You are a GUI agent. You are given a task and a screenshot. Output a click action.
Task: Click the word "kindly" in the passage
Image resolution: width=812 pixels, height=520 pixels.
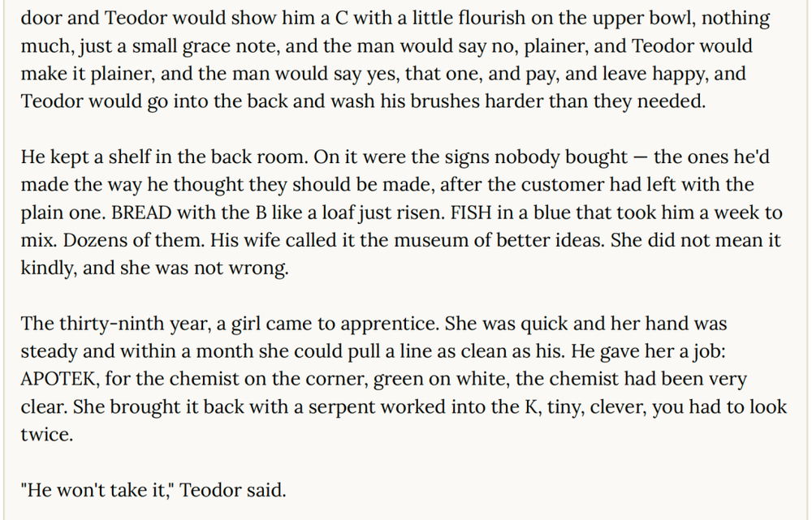point(48,269)
